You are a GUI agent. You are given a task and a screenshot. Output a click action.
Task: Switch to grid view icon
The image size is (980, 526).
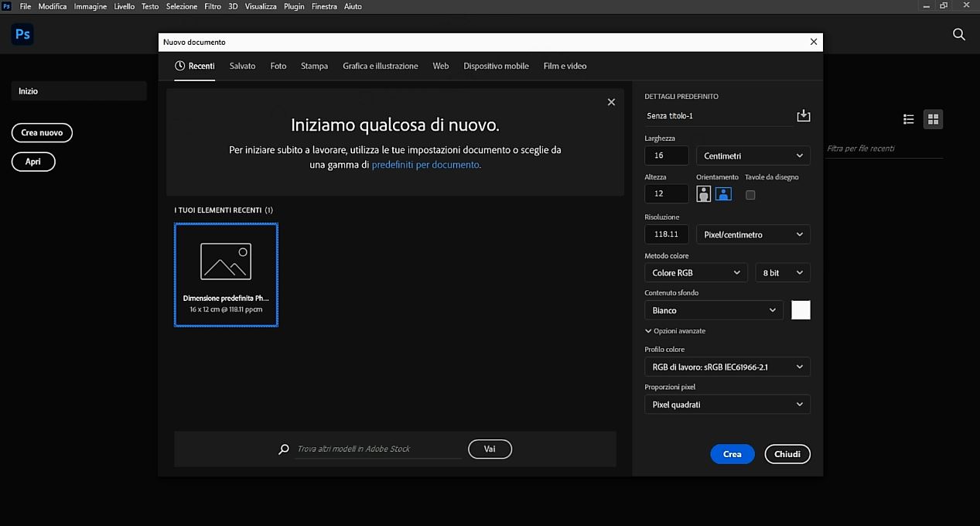(933, 119)
